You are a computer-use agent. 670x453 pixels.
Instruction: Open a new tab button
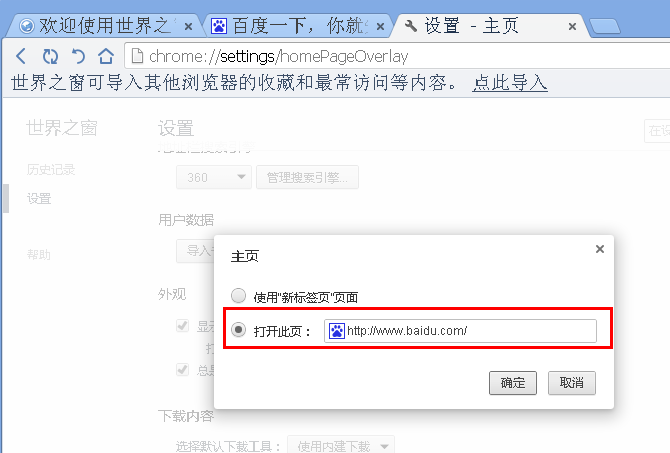pos(604,26)
